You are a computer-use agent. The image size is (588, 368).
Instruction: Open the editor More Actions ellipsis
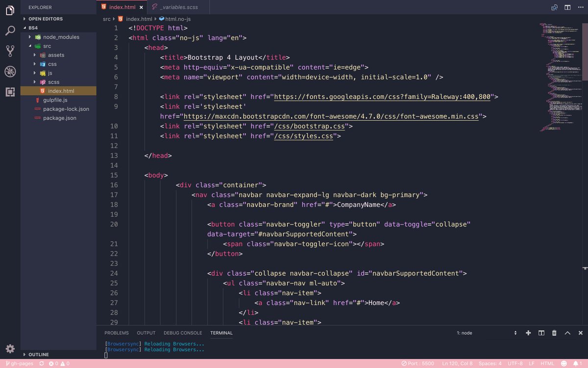pyautogui.click(x=580, y=7)
